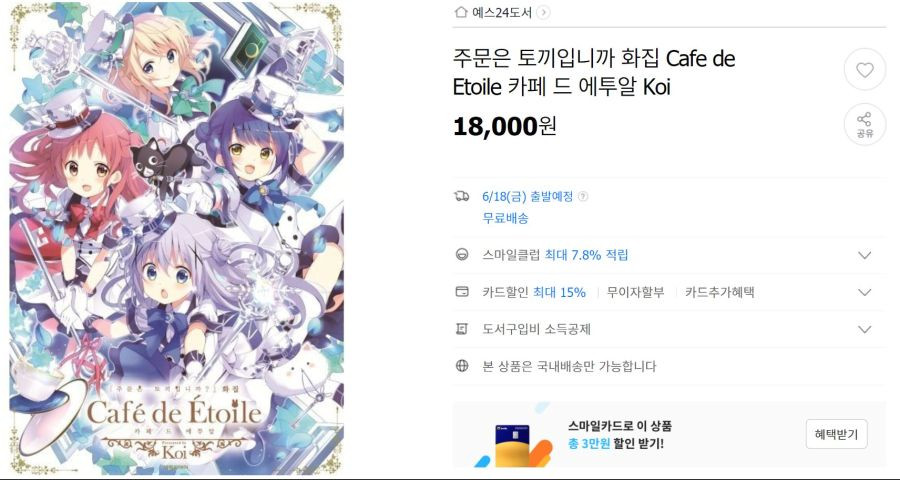Expand the 도서구입비 소득공제 section
The height and width of the screenshot is (480, 900).
coord(864,330)
